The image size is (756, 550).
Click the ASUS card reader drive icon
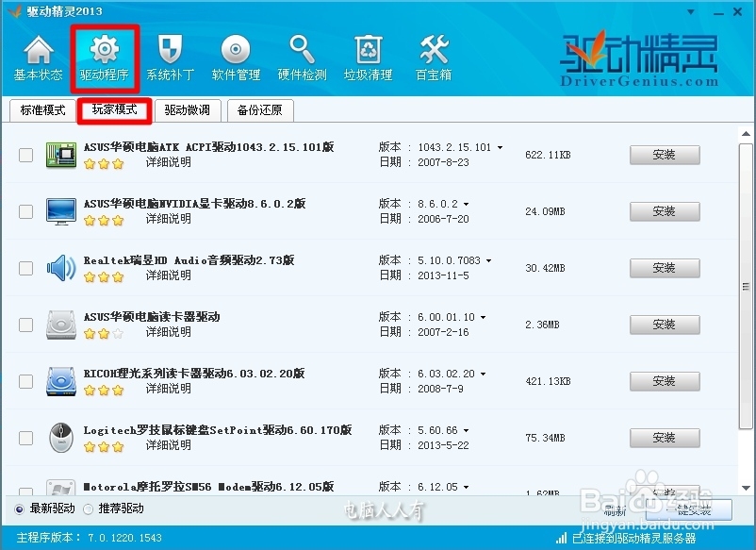point(61,325)
